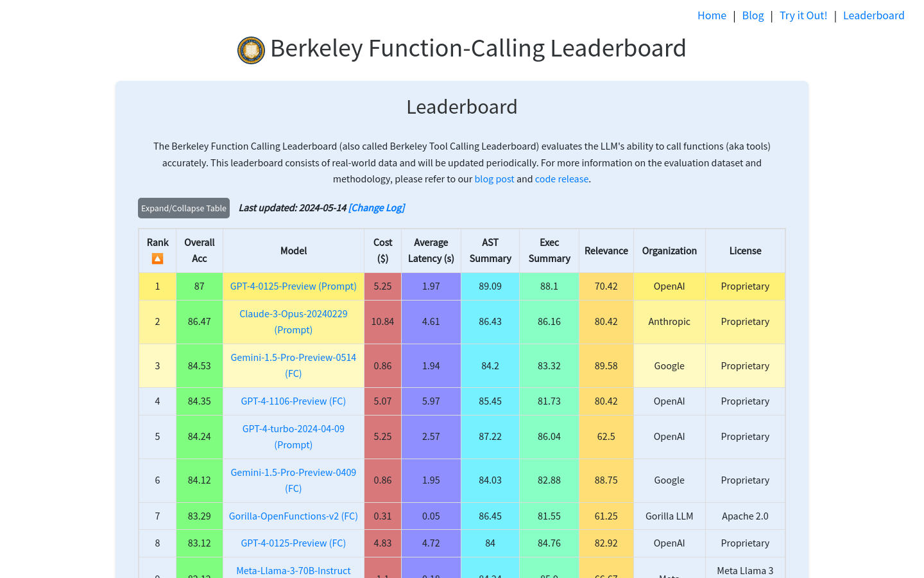Sort by the Overall Acc column header

pyautogui.click(x=199, y=250)
